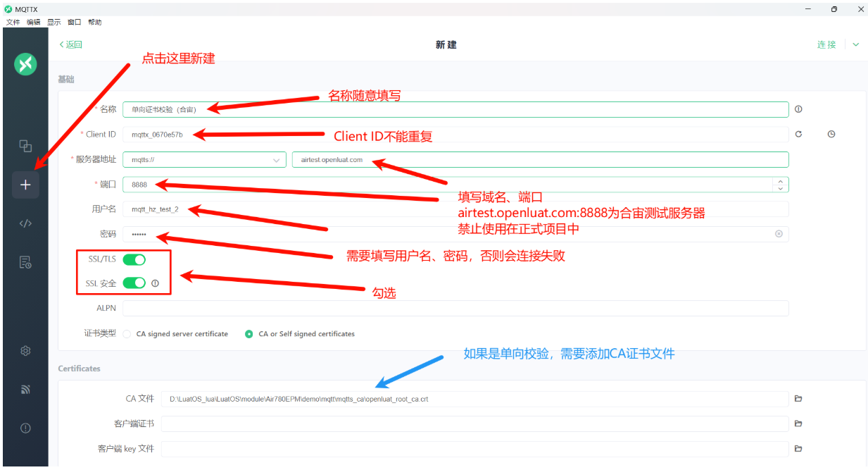Open the connections page icon
This screenshot has width=868, height=470.
[25, 146]
